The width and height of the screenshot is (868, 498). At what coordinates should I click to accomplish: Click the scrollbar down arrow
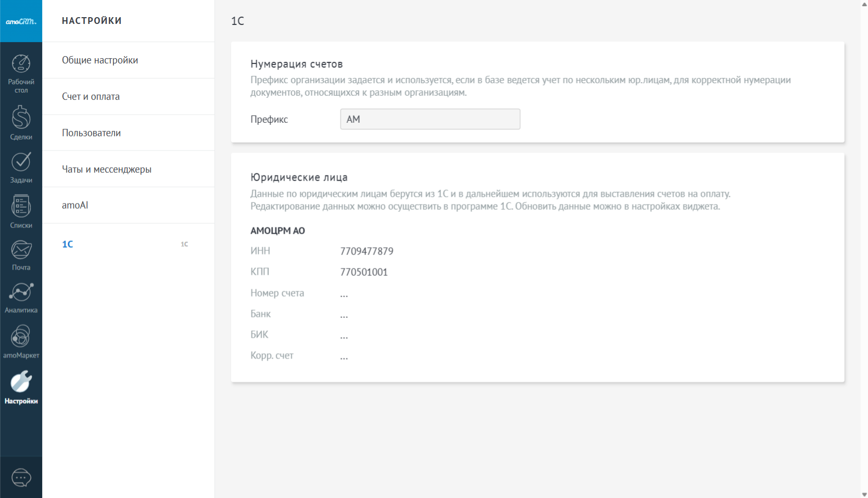(864, 494)
